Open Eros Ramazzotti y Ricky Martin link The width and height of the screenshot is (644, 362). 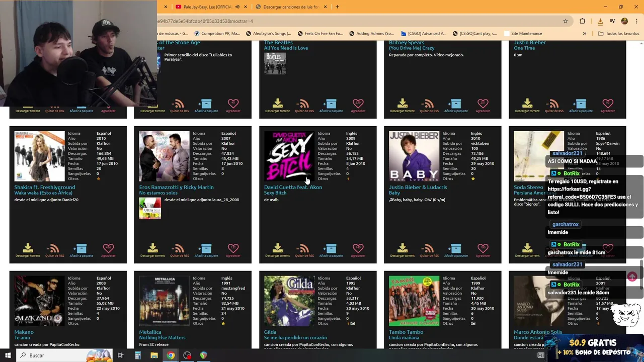[x=176, y=187]
